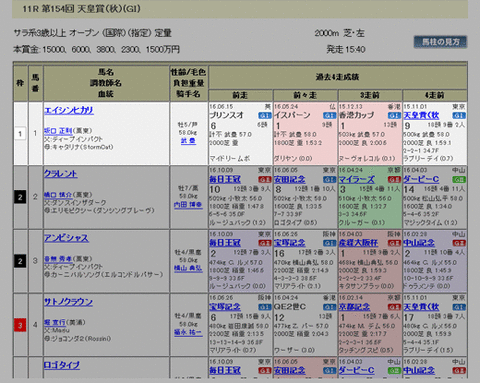Select the 過去4走成績 header
Image resolution: width=480 pixels, height=383 pixels.
point(337,77)
